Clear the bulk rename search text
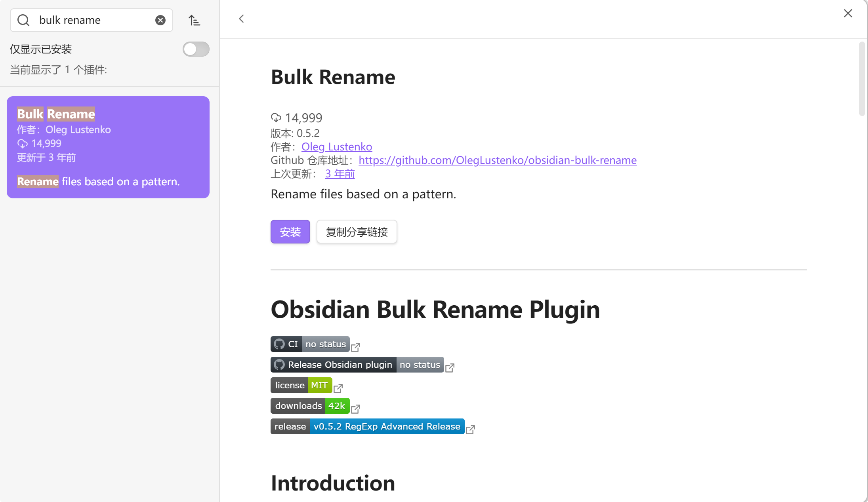The width and height of the screenshot is (868, 502). (160, 20)
